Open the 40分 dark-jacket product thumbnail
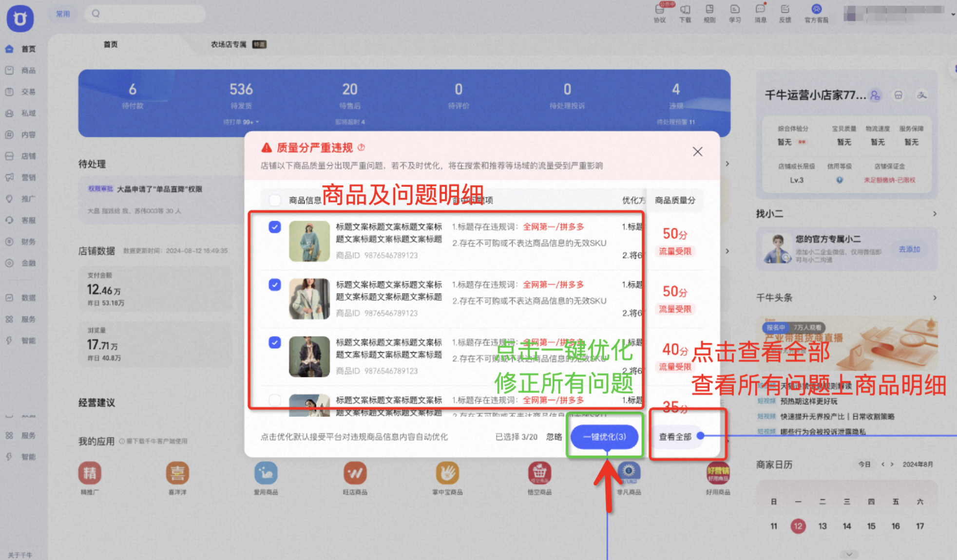Viewport: 957px width, 560px height. (309, 356)
